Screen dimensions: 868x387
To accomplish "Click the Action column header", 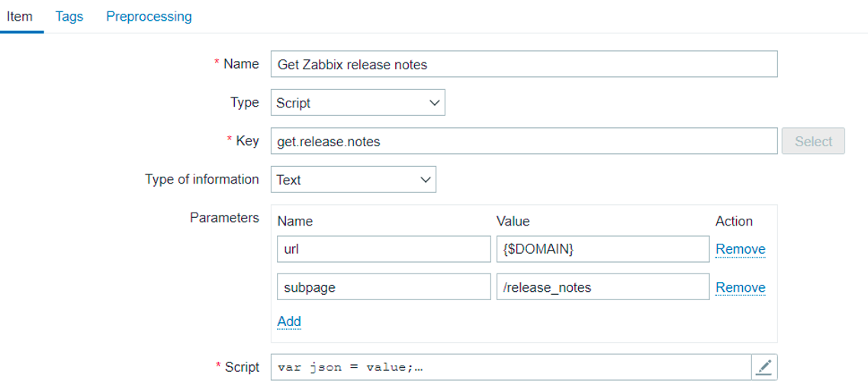I will (734, 221).
